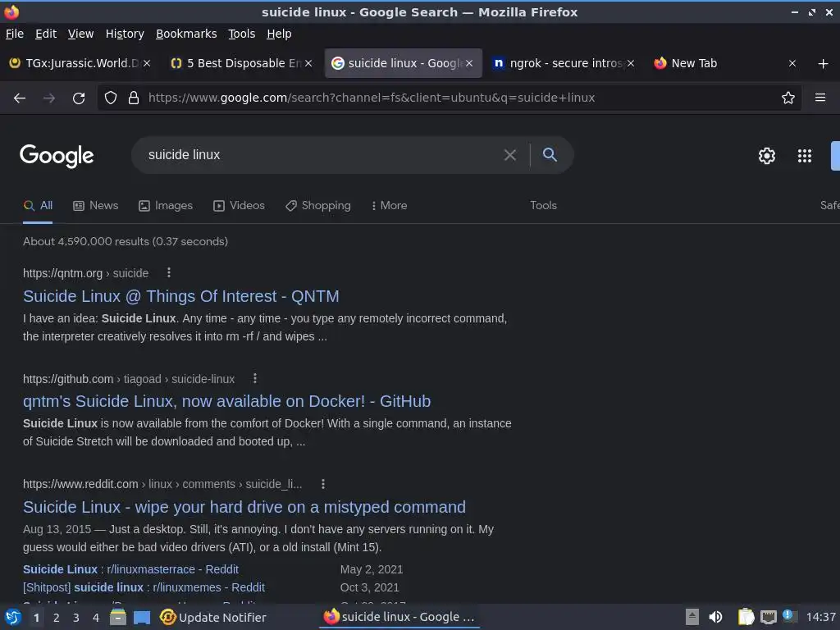Open the Tools search options
The width and height of the screenshot is (840, 630).
tap(543, 206)
